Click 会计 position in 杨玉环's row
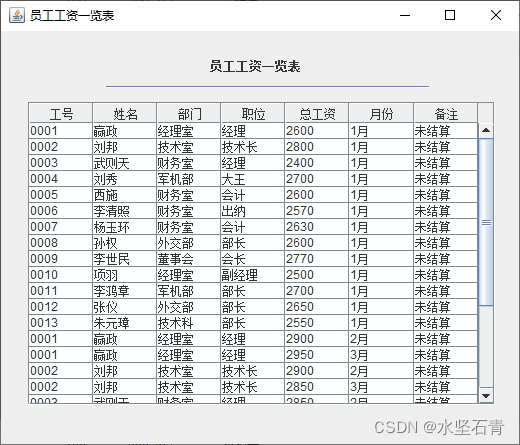This screenshot has width=520, height=445. click(253, 227)
